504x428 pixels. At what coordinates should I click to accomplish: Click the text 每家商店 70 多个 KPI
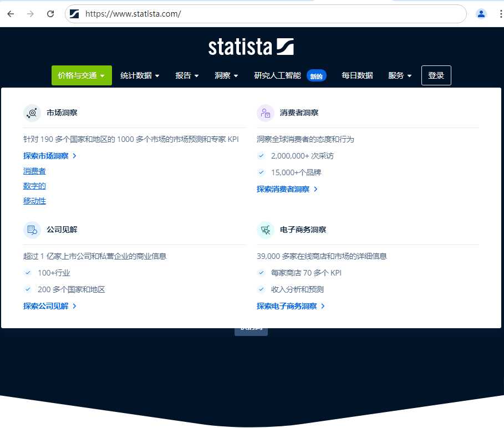pos(306,273)
